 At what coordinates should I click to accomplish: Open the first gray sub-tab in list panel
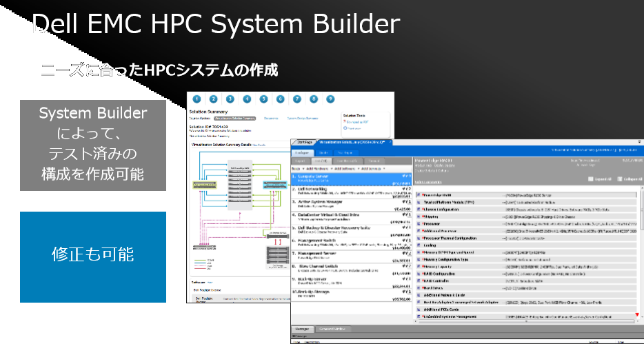click(x=300, y=161)
